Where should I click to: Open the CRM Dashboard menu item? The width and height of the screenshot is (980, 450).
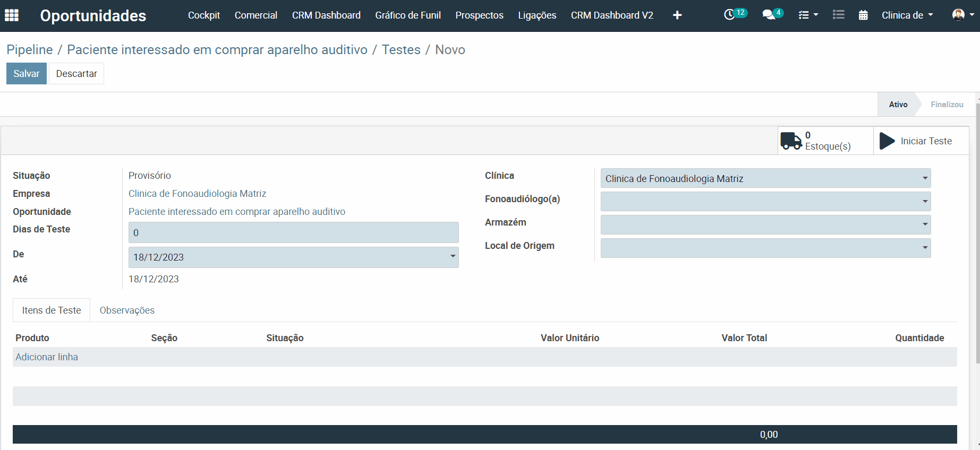coord(326,15)
